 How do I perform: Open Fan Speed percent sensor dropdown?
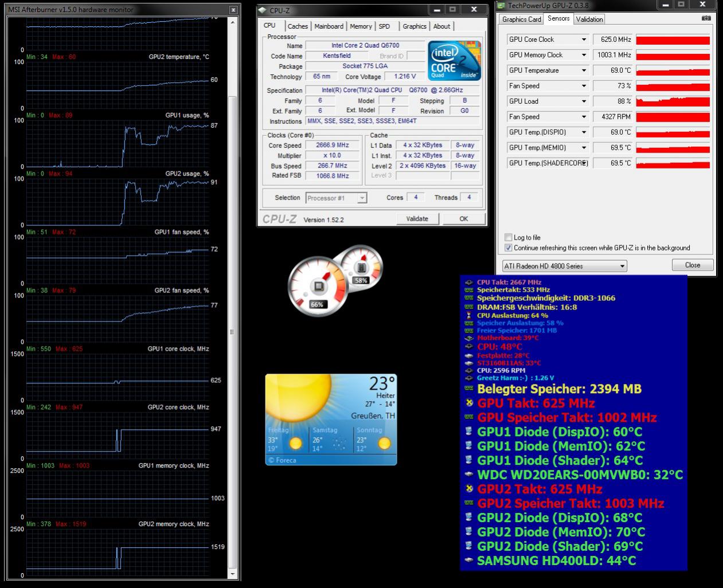coord(584,86)
